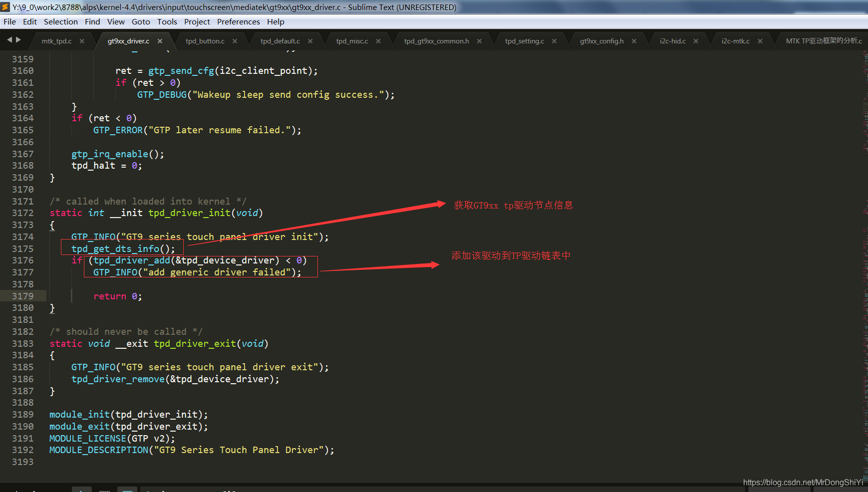Click line number 3189 in gutter

(23, 414)
